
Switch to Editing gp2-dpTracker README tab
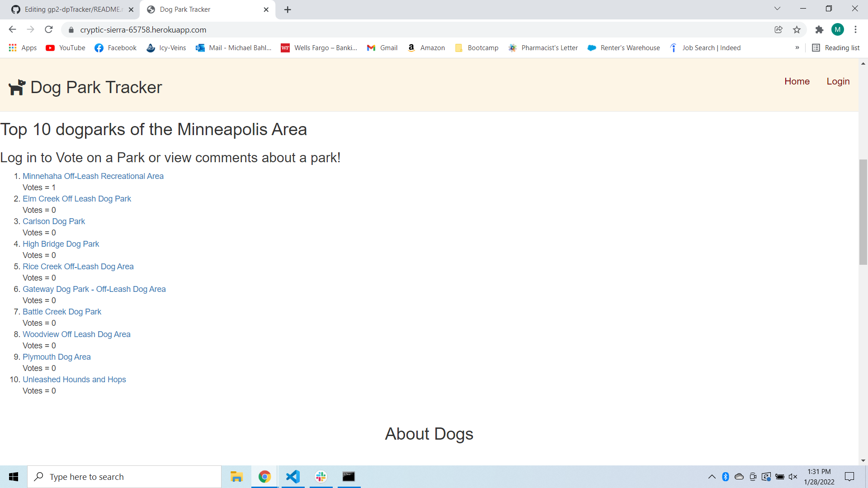tap(72, 9)
